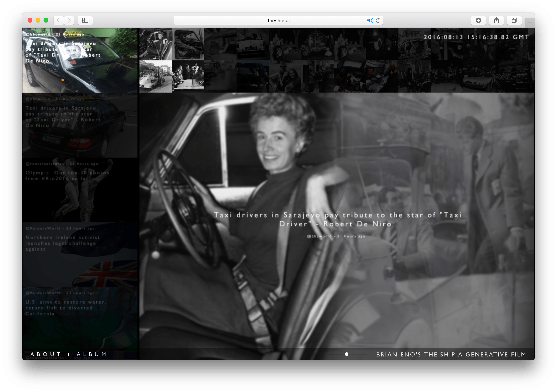The width and height of the screenshot is (557, 392).
Task: Click the small white car street thumbnail
Action: pos(155,76)
